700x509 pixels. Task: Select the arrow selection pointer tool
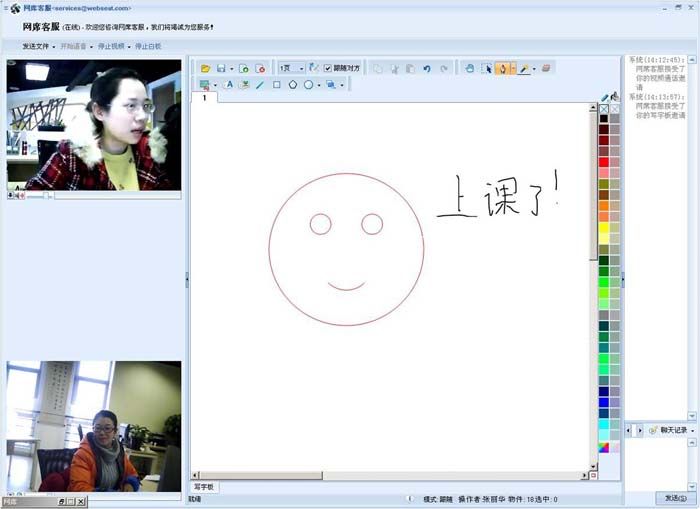tap(487, 68)
